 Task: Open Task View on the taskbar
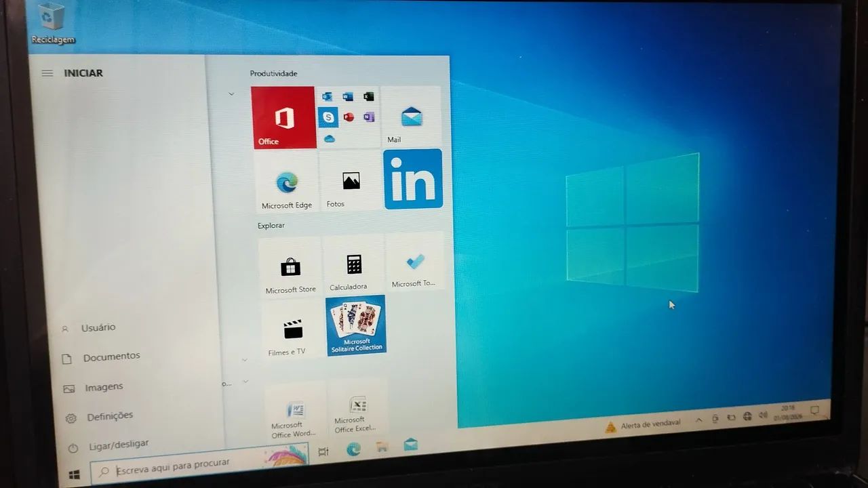coord(323,451)
